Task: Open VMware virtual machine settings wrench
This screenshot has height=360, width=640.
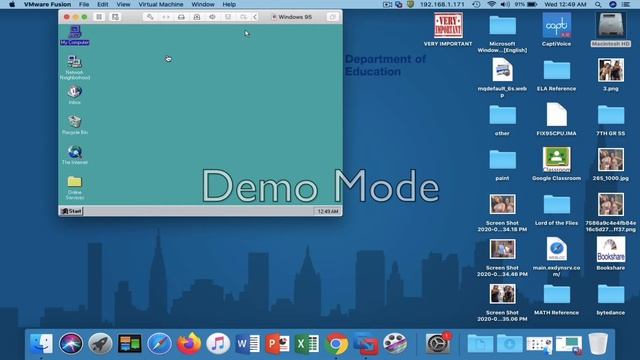Action: click(150, 17)
